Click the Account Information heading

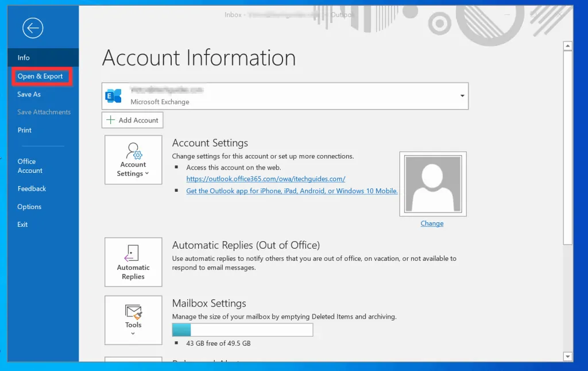(x=199, y=58)
